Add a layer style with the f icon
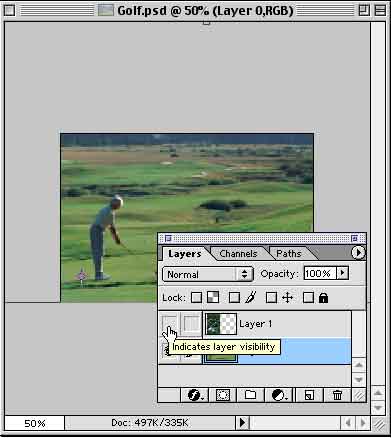This screenshot has width=391, height=438. click(195, 395)
